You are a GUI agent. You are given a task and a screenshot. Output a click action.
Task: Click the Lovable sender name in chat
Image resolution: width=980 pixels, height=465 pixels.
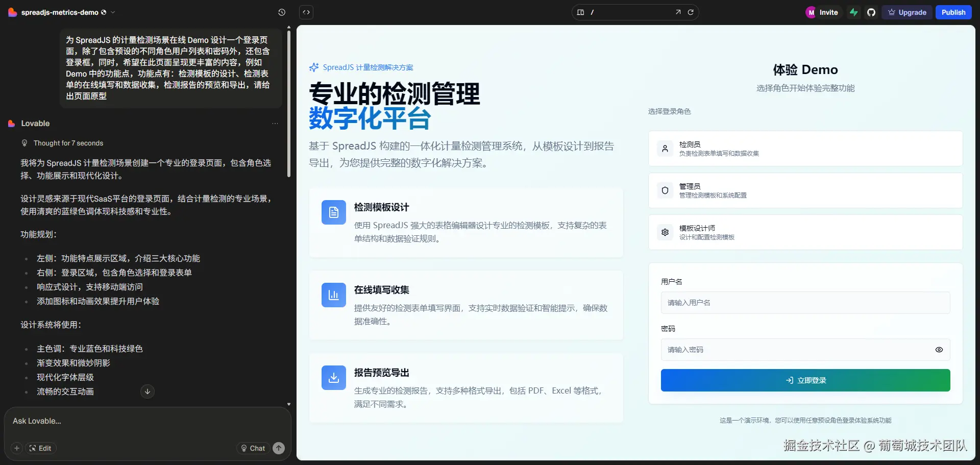[x=35, y=124]
